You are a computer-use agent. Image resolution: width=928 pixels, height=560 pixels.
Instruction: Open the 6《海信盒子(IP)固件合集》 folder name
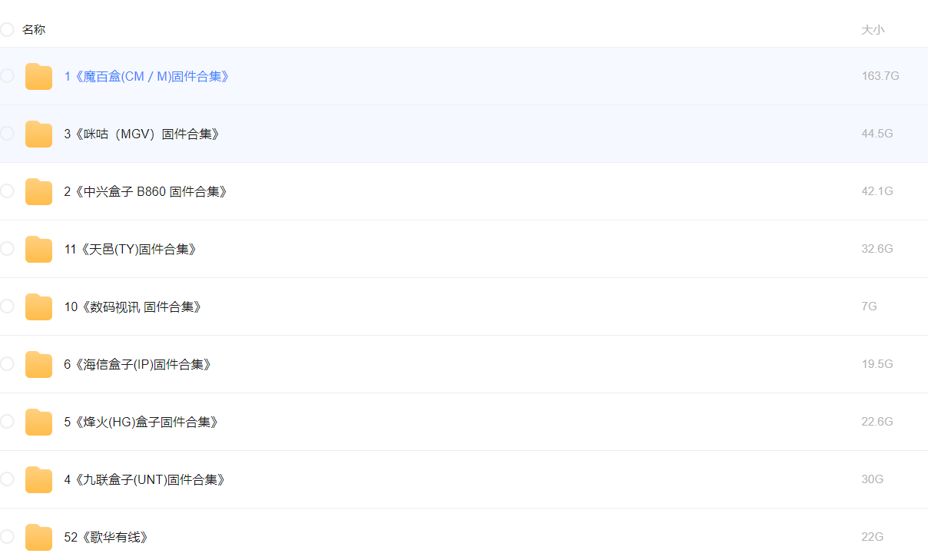[x=138, y=364]
